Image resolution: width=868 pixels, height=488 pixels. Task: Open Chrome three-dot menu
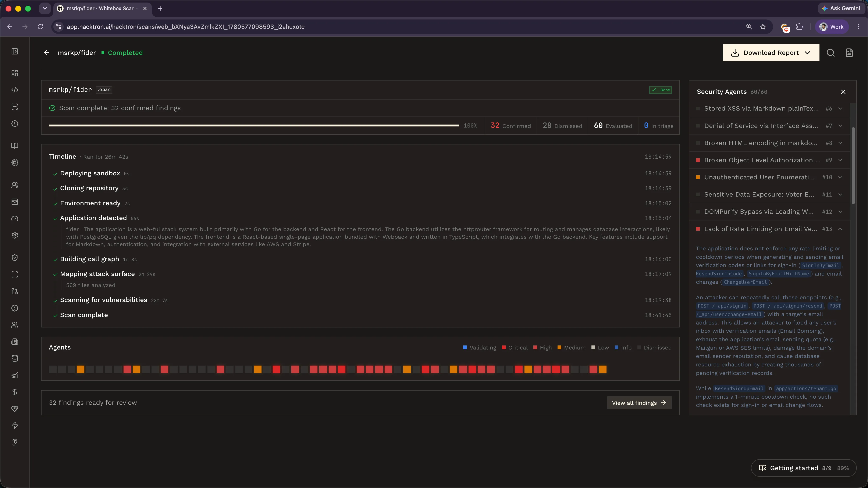point(858,27)
